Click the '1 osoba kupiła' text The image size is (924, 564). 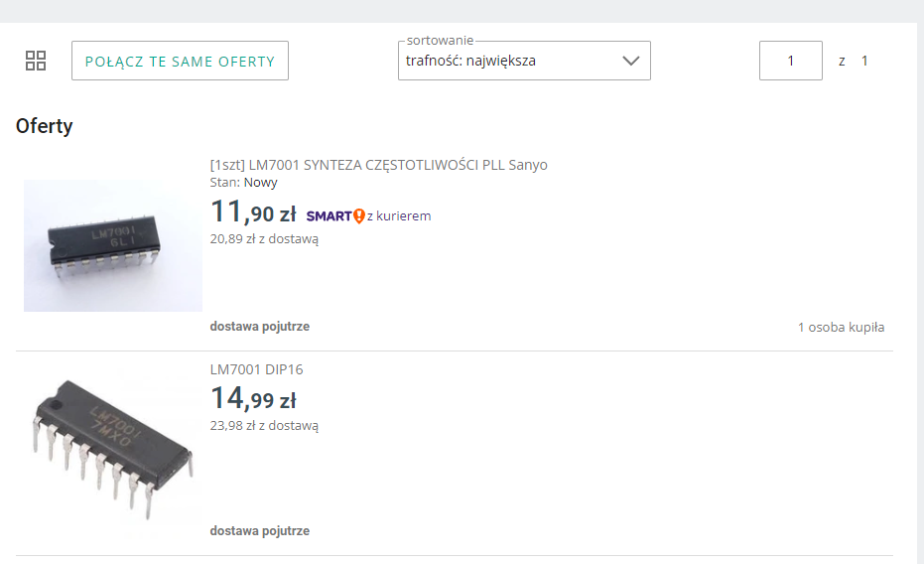tap(841, 327)
